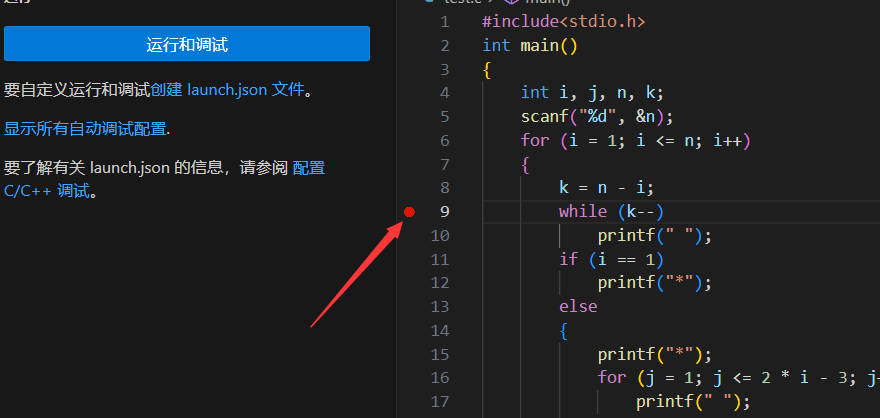Click printf("*") on line 12

click(655, 283)
